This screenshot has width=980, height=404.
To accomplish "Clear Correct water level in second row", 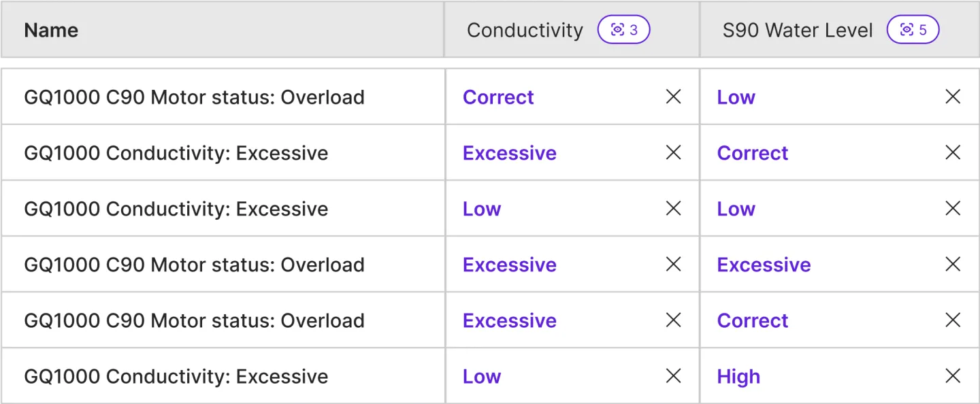I will tap(953, 152).
